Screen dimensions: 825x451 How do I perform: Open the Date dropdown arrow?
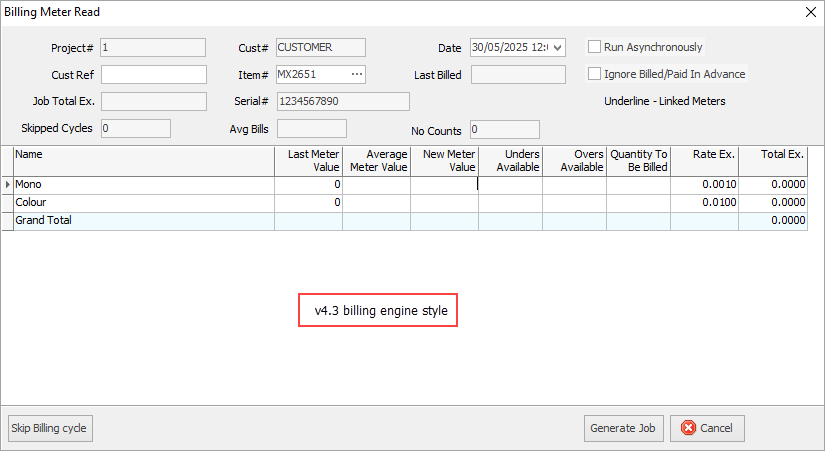pos(558,48)
